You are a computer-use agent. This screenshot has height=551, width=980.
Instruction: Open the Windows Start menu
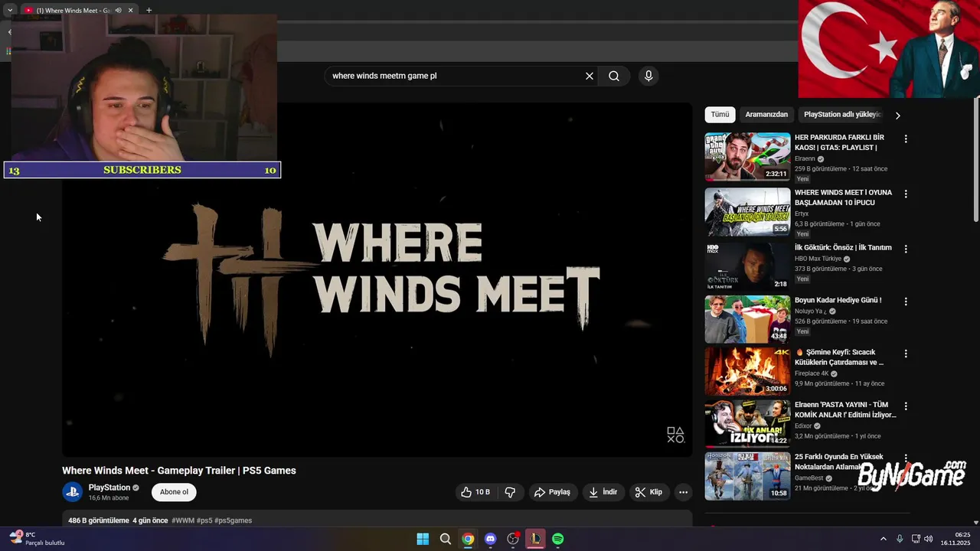tap(423, 539)
